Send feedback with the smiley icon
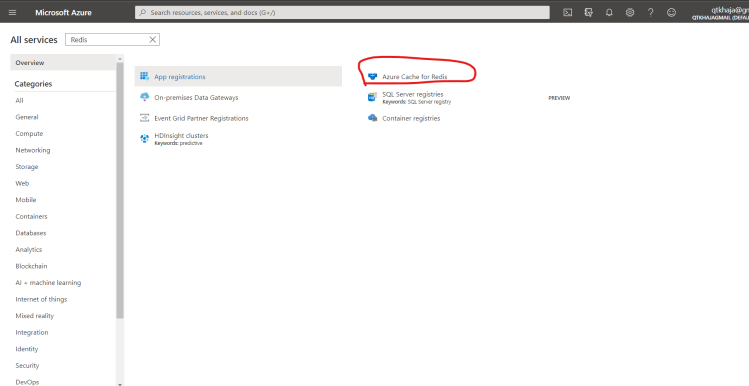The width and height of the screenshot is (749, 386). (x=671, y=12)
